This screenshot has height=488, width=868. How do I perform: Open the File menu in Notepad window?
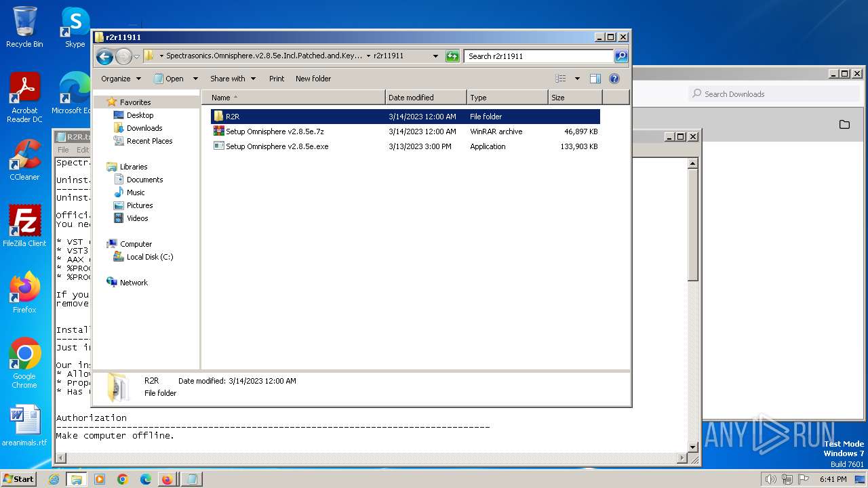[x=63, y=150]
